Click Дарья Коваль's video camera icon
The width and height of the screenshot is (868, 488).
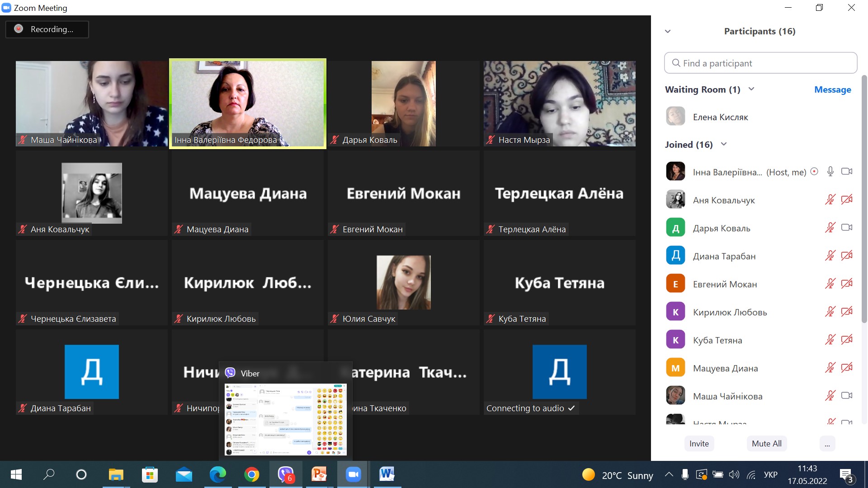[846, 228]
